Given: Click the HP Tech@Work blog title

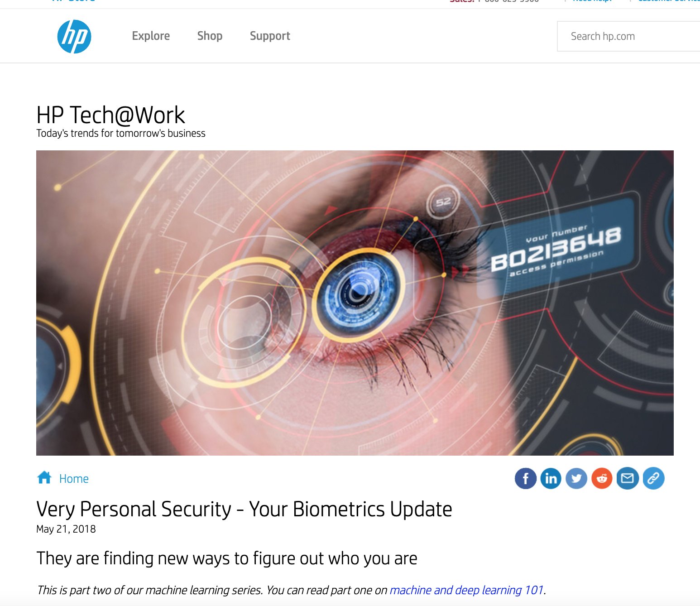Looking at the screenshot, I should [x=111, y=115].
